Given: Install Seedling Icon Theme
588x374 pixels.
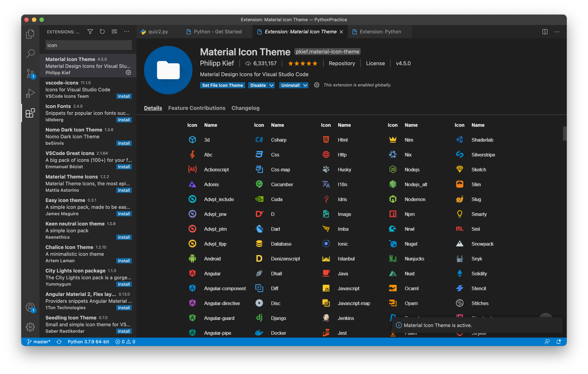Looking at the screenshot, I should [x=124, y=331].
